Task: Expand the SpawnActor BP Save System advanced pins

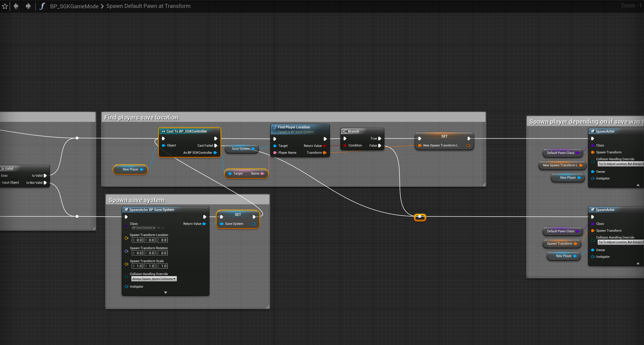Action: 165,293
